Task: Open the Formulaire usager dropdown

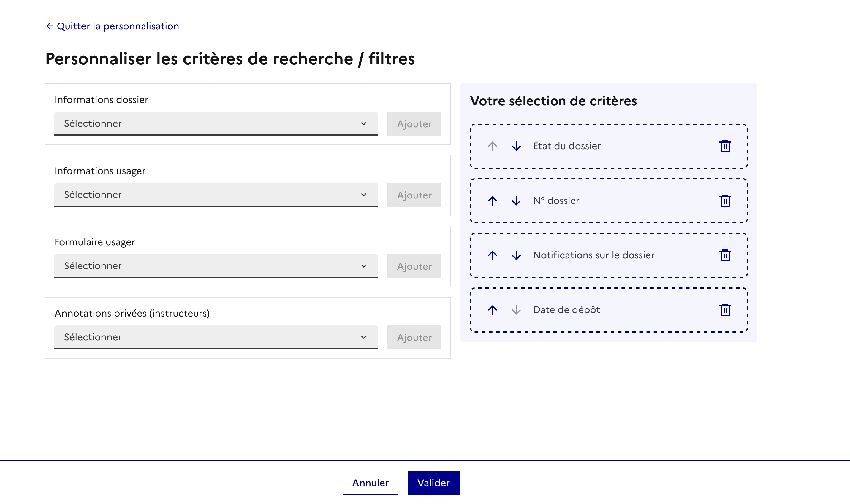Action: click(x=216, y=266)
